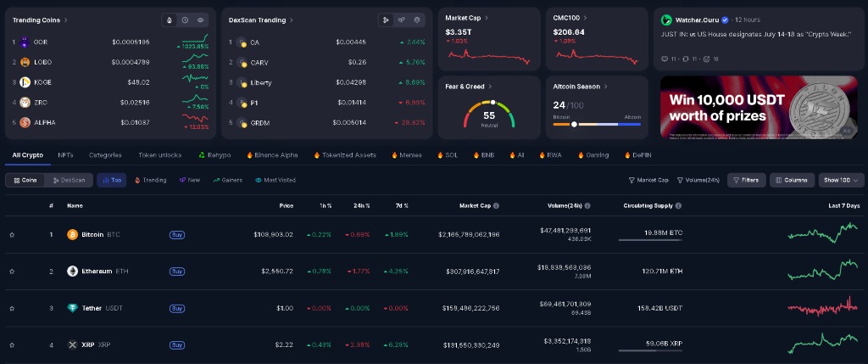Select the first DexScan Trending filter icon
868x364 pixels.
386,20
